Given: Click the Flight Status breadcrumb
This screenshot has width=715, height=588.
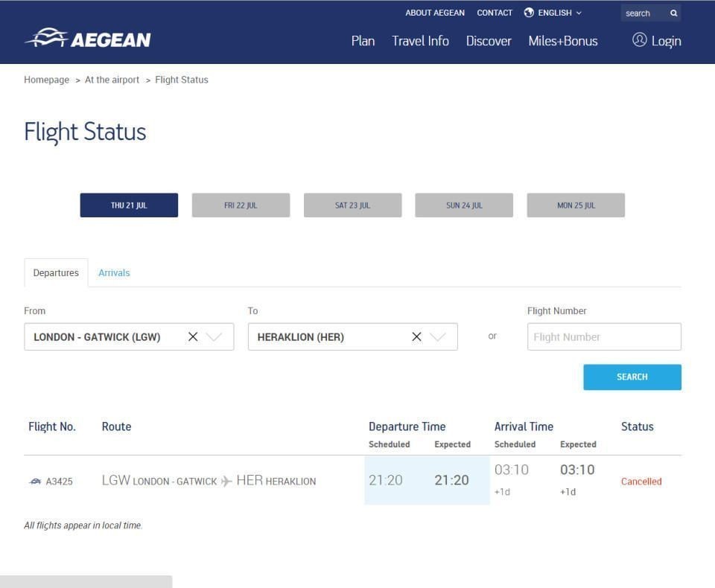Looking at the screenshot, I should click(182, 80).
